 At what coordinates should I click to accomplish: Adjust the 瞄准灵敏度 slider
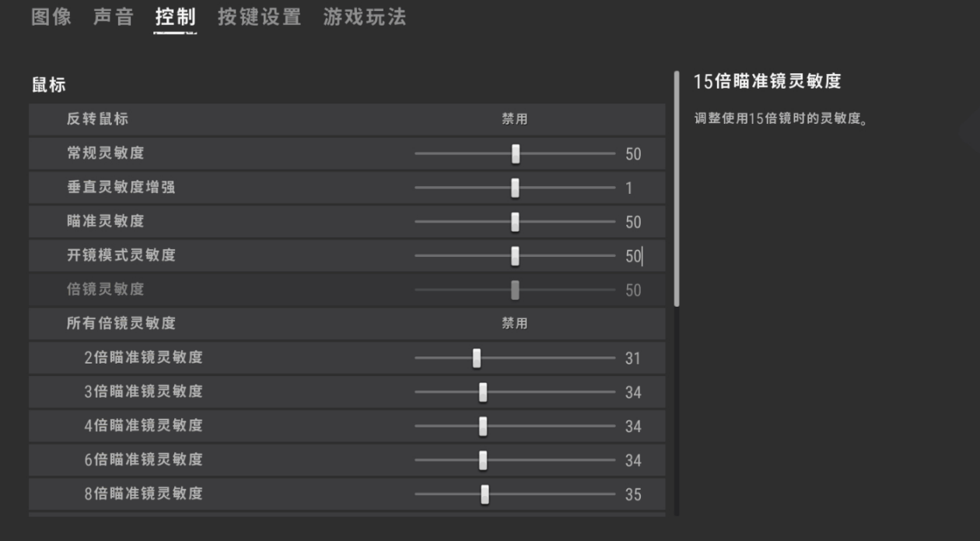516,222
